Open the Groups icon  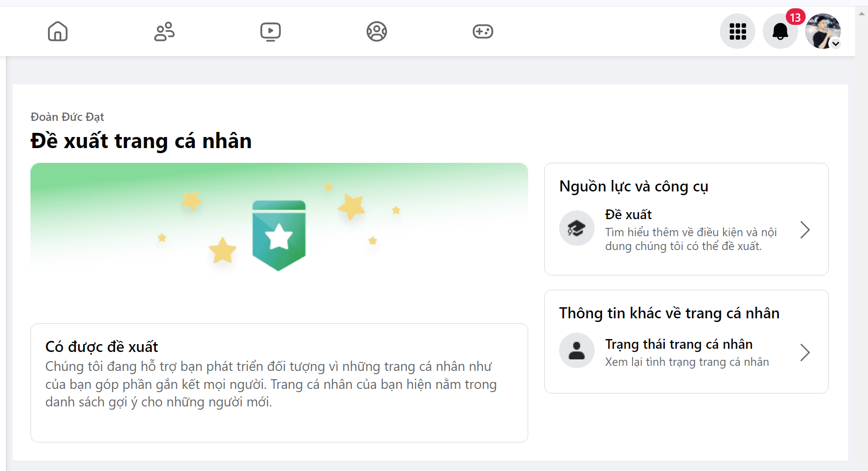[377, 31]
